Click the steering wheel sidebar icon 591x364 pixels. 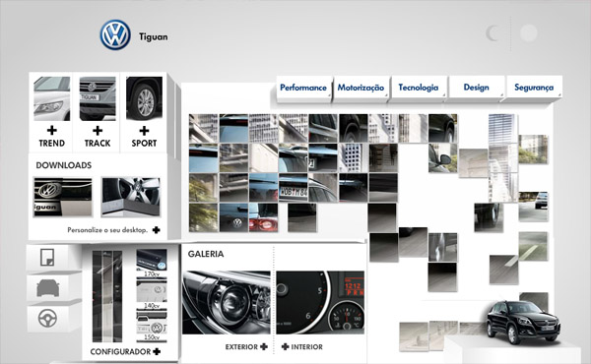[48, 319]
